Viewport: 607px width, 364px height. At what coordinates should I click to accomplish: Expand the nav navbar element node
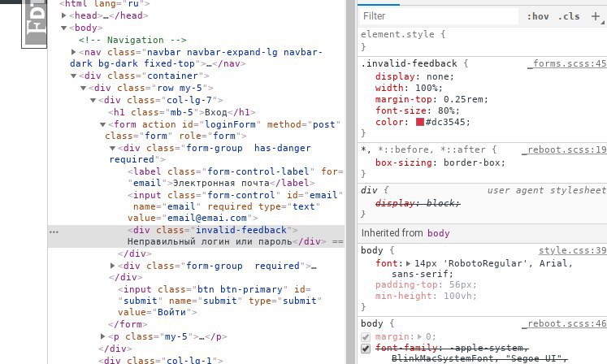pos(74,52)
